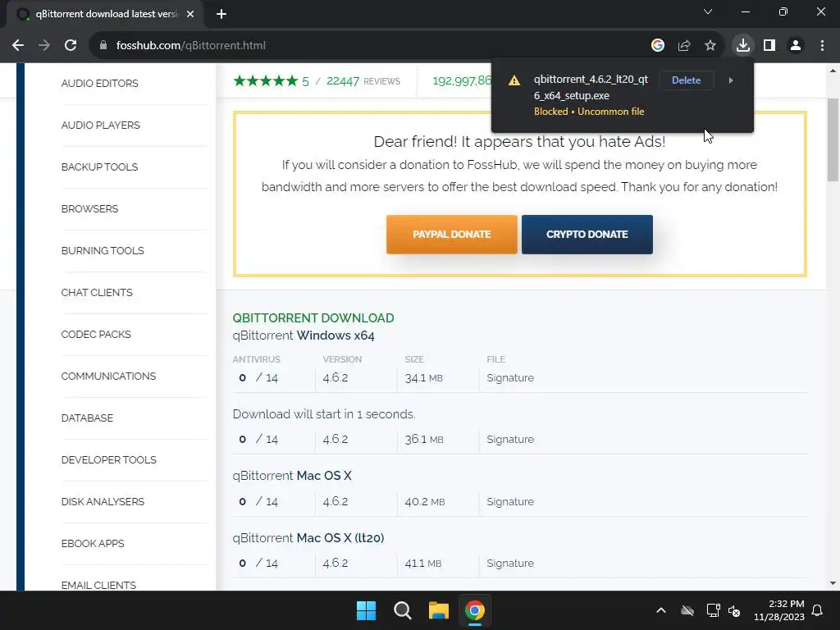Click the scrollbar down arrow
Screen dimensions: 840x630
point(833,583)
